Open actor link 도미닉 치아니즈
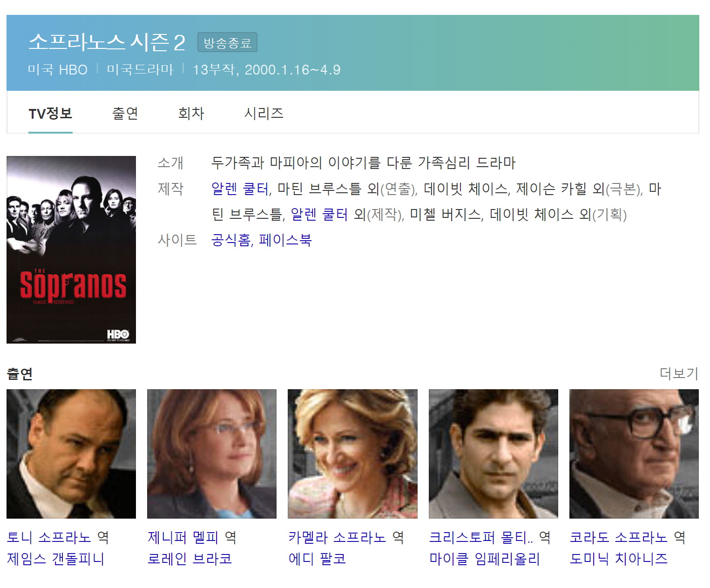 tap(619, 558)
